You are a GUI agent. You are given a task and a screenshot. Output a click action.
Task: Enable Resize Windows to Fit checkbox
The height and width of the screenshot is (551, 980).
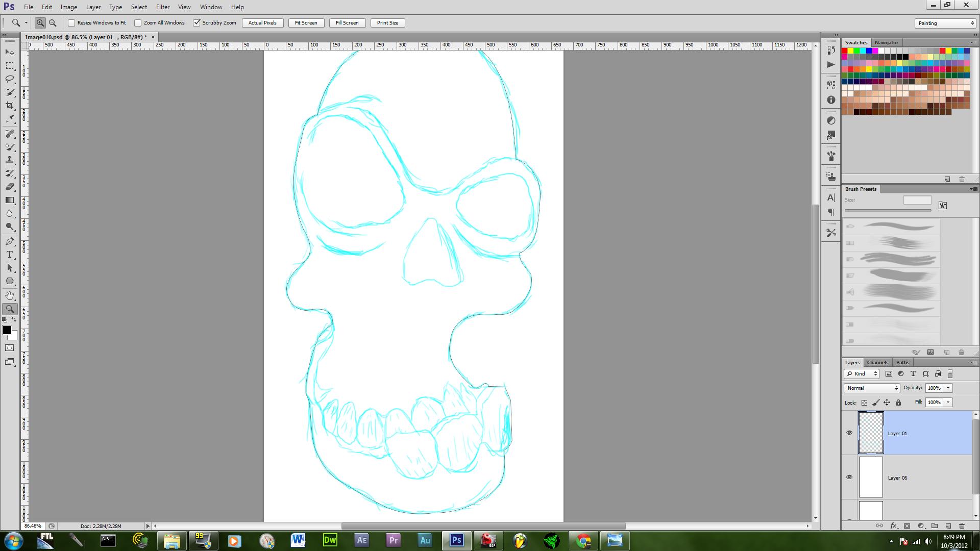pyautogui.click(x=72, y=23)
